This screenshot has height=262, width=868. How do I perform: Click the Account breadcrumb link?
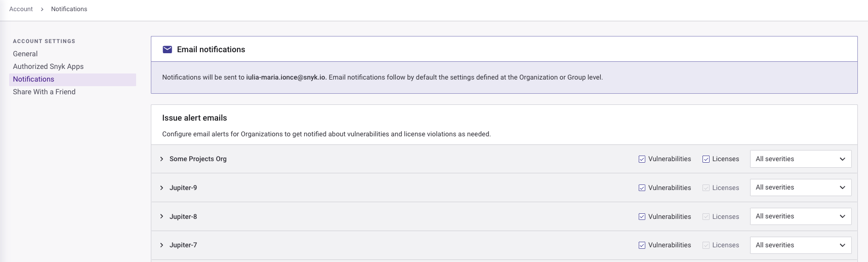click(x=21, y=9)
